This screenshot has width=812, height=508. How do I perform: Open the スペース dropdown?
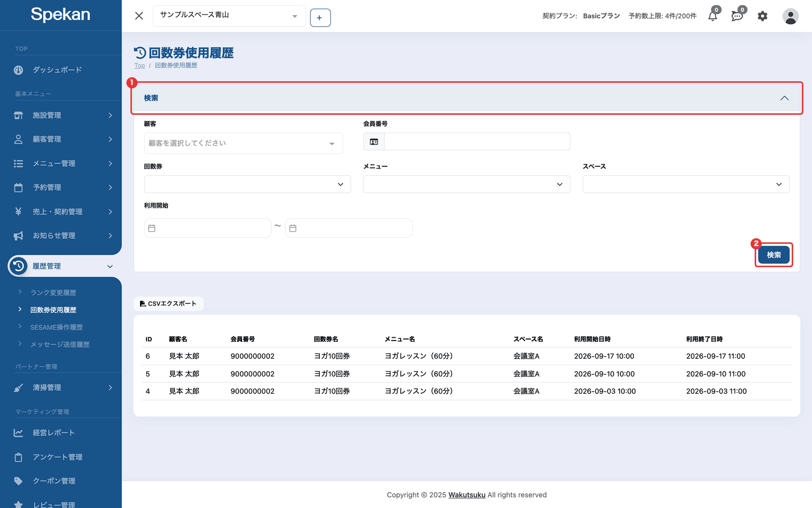686,184
